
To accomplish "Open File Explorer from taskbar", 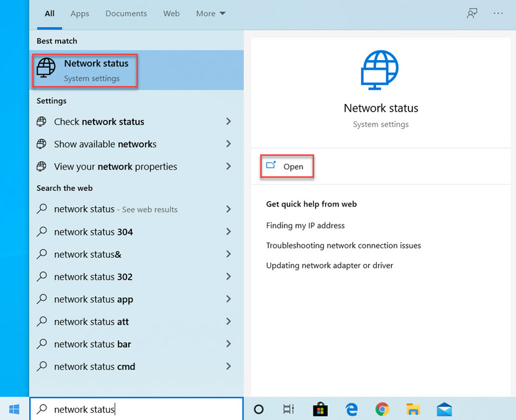I will tap(413, 409).
